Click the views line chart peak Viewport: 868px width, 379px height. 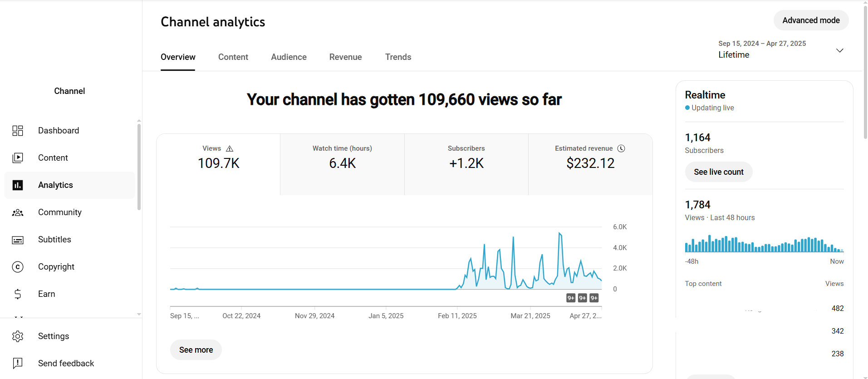[x=560, y=233]
